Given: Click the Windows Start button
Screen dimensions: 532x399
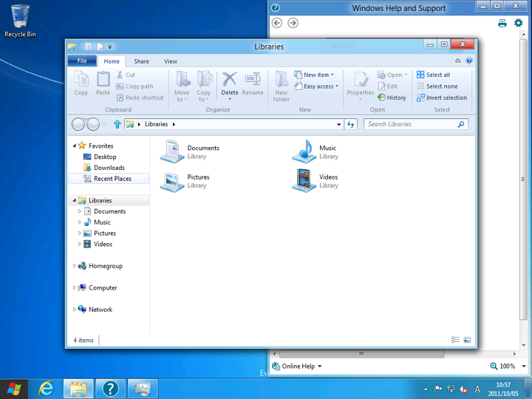Looking at the screenshot, I should point(14,389).
